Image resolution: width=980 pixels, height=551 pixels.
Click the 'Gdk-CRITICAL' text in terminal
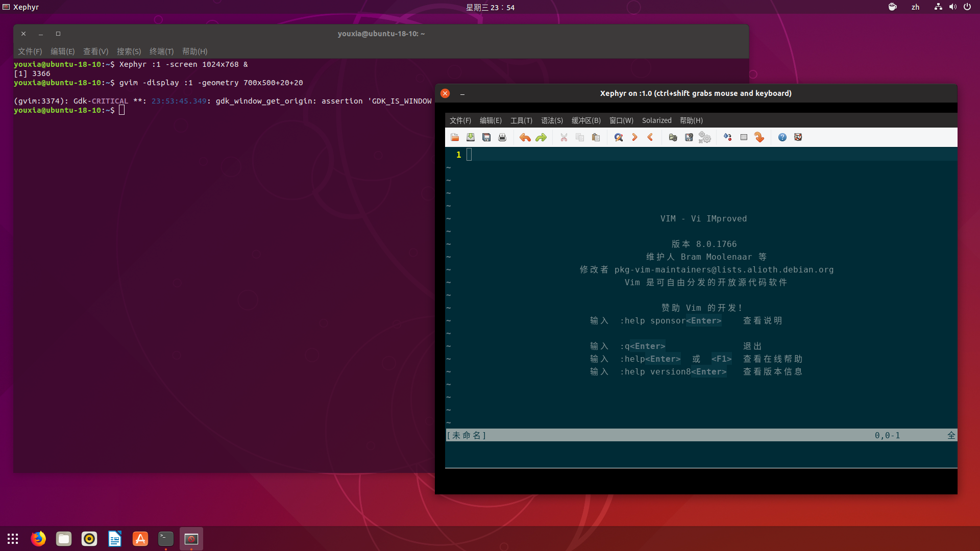[101, 101]
